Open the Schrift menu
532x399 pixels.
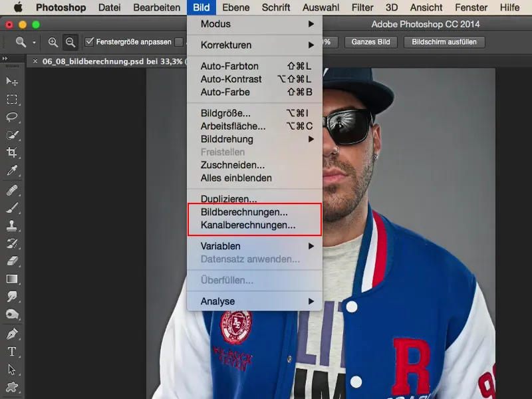point(276,7)
